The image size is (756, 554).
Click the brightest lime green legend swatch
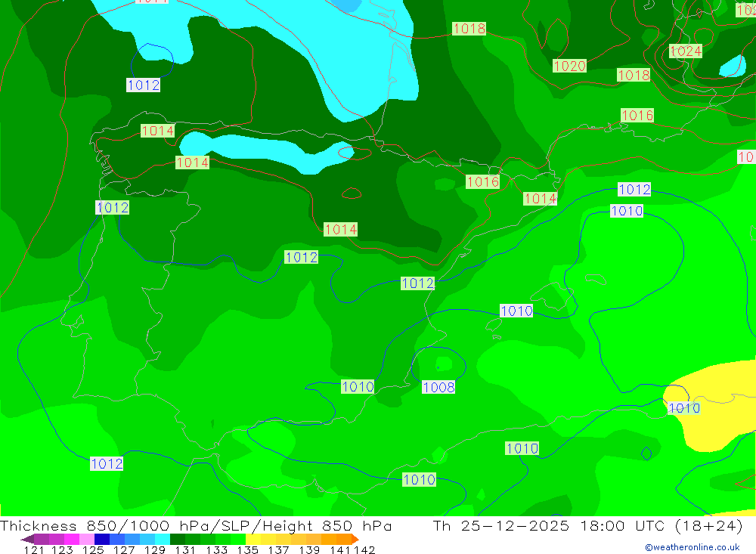[237, 539]
